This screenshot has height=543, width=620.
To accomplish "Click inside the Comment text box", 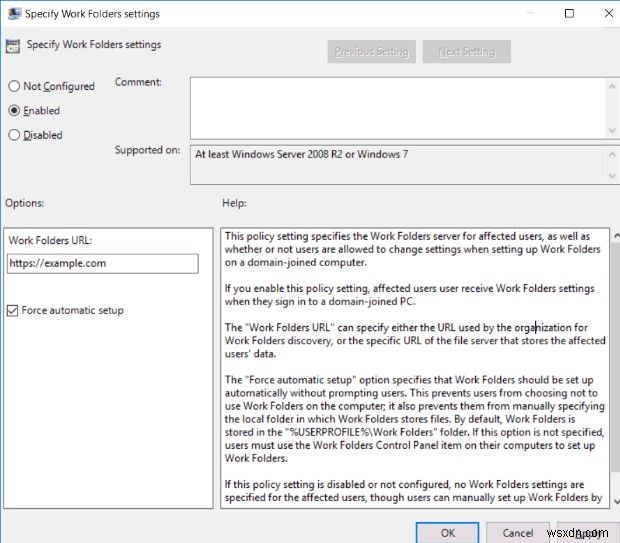I will (x=397, y=108).
